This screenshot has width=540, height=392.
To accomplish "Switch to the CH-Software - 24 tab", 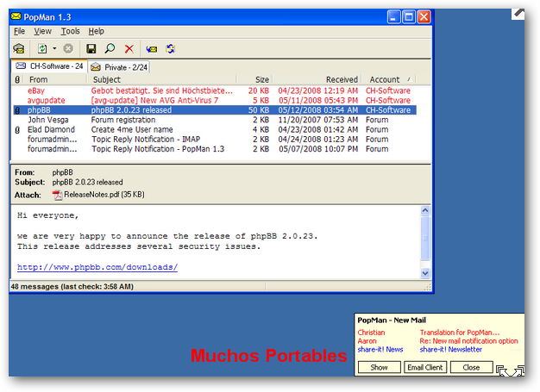I will (x=49, y=66).
